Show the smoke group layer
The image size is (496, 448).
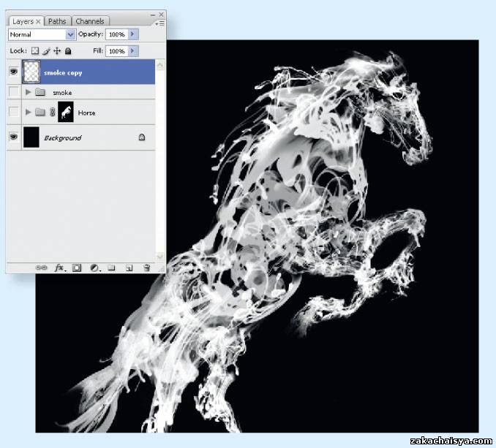14,92
